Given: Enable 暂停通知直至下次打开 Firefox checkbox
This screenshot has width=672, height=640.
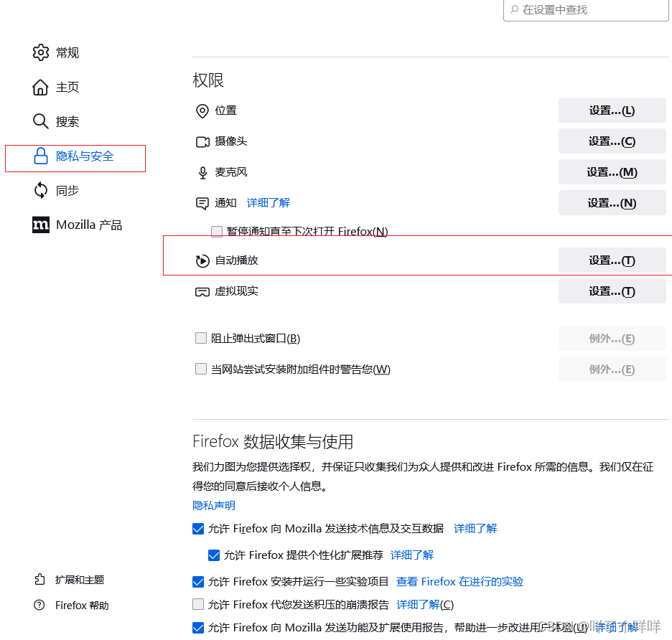Looking at the screenshot, I should (217, 231).
